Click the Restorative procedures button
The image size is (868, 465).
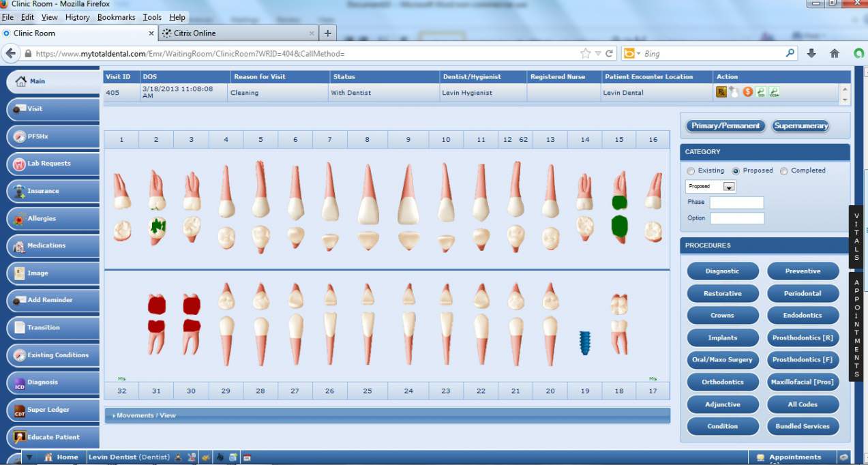point(722,293)
